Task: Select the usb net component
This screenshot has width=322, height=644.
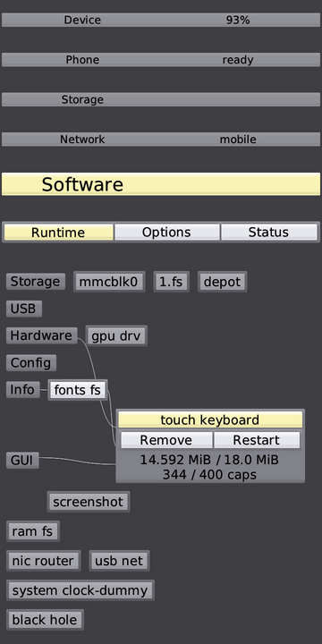Action: [x=119, y=561]
